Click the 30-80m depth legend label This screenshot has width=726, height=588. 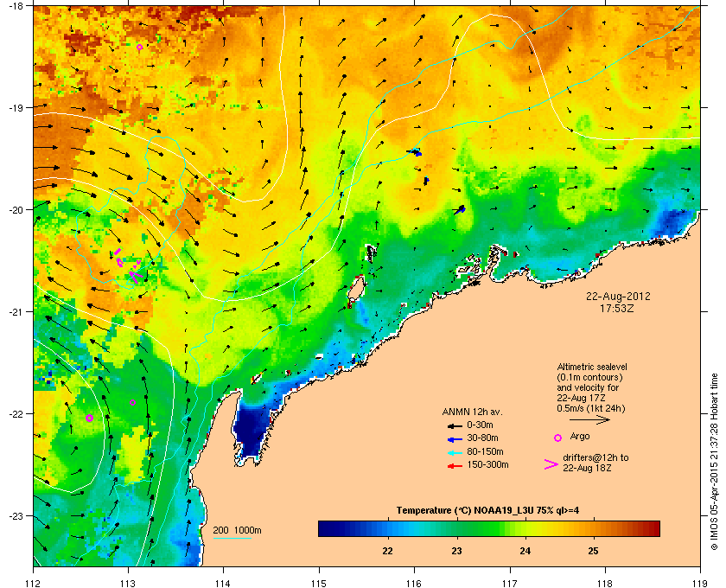pos(482,438)
